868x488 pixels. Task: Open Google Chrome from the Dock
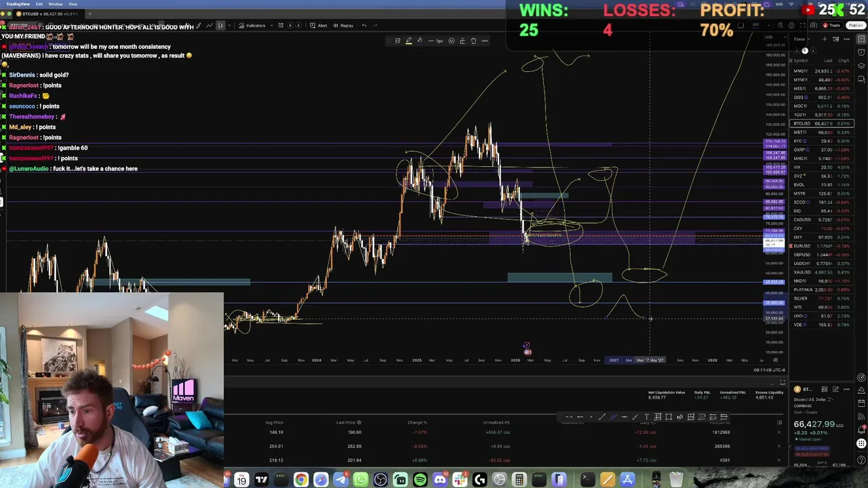click(x=300, y=480)
